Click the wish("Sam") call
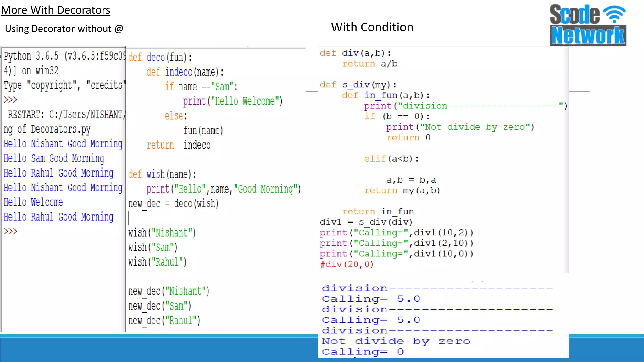644x362 pixels. pos(153,247)
